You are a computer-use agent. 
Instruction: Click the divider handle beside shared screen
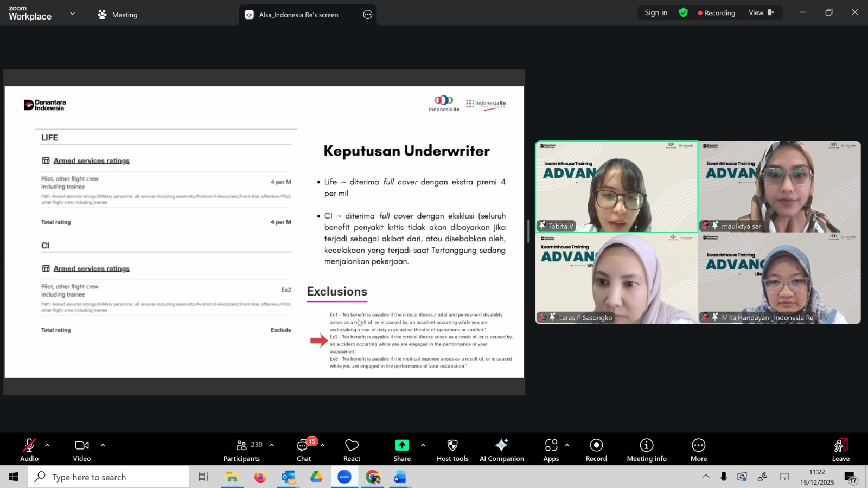tap(528, 232)
